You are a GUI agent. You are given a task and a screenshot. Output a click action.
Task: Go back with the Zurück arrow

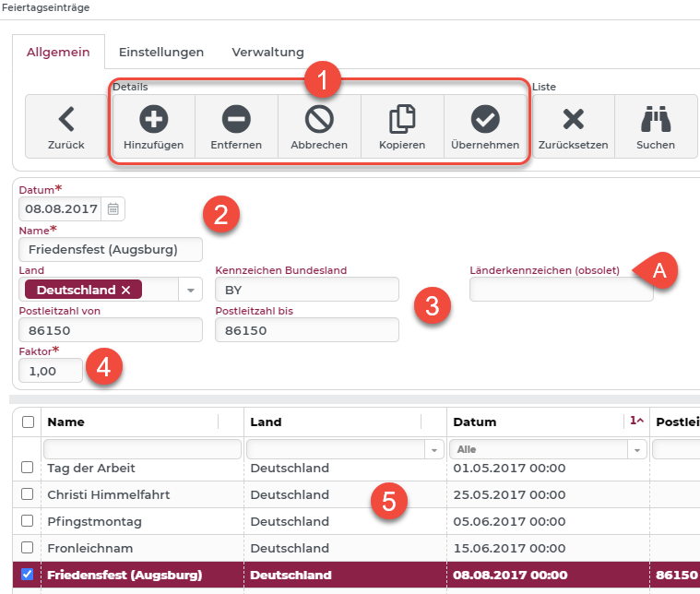[x=66, y=126]
